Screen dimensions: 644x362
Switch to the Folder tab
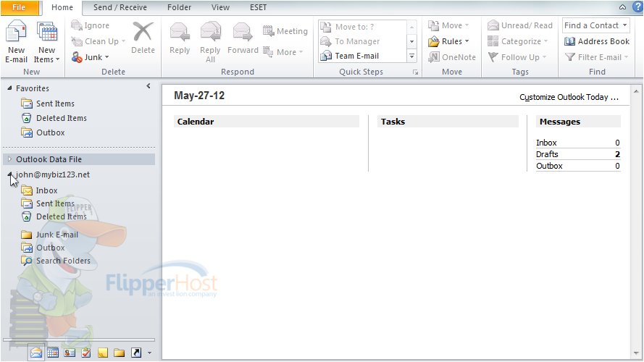pyautogui.click(x=179, y=7)
